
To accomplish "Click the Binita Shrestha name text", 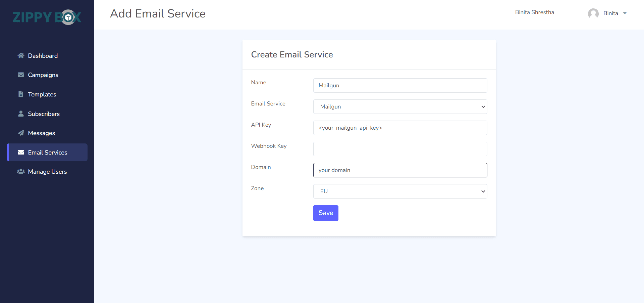I will 535,12.
